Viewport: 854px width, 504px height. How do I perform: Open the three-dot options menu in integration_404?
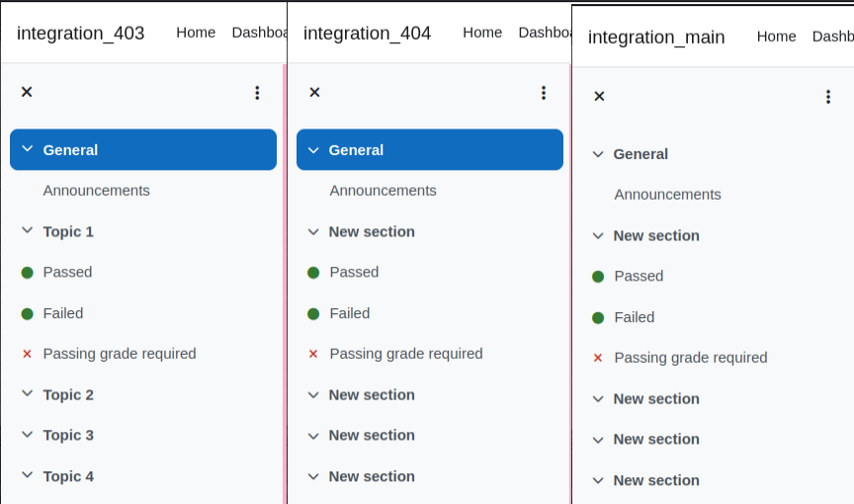(x=544, y=93)
